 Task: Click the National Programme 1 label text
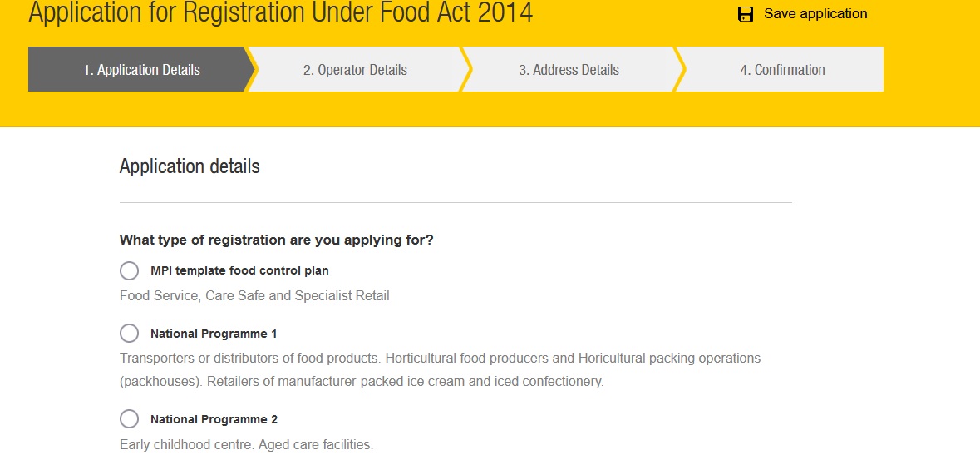click(x=214, y=334)
